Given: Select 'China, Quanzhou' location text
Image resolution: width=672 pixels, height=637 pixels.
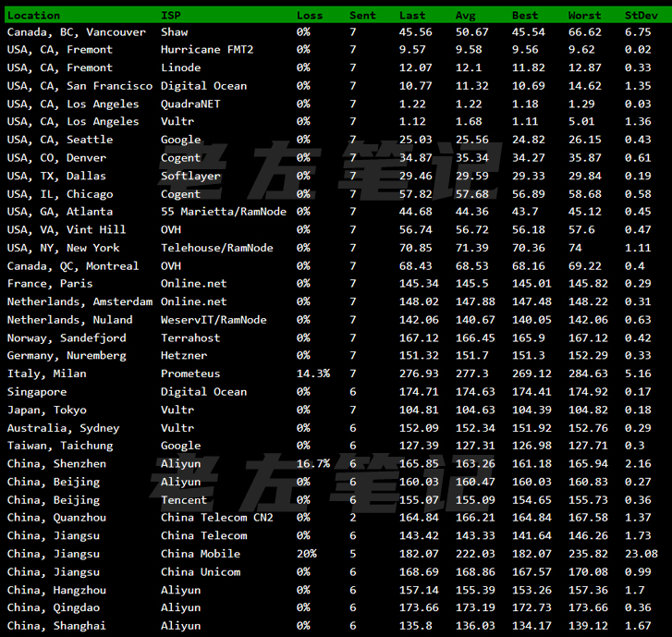Looking at the screenshot, I should 56,518.
